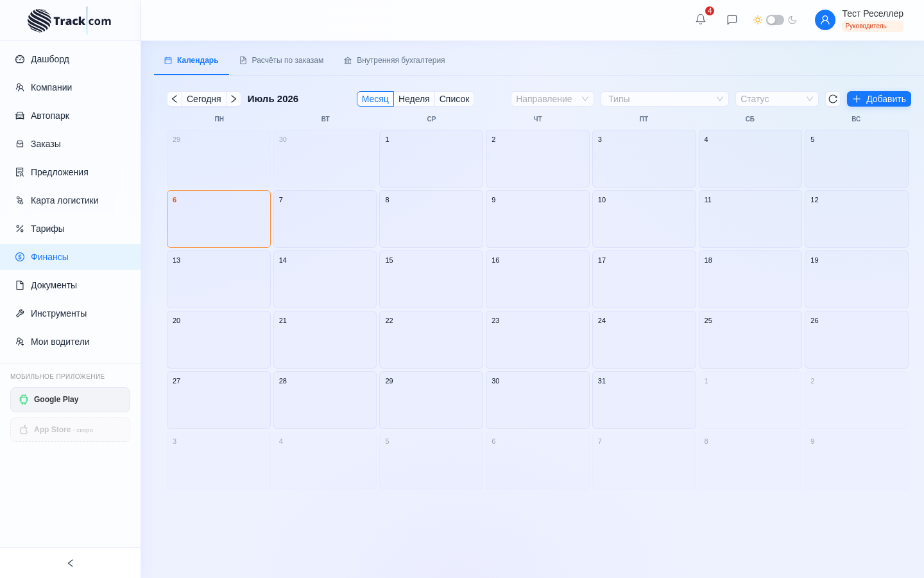Open Тарифы in the sidebar

pos(71,229)
